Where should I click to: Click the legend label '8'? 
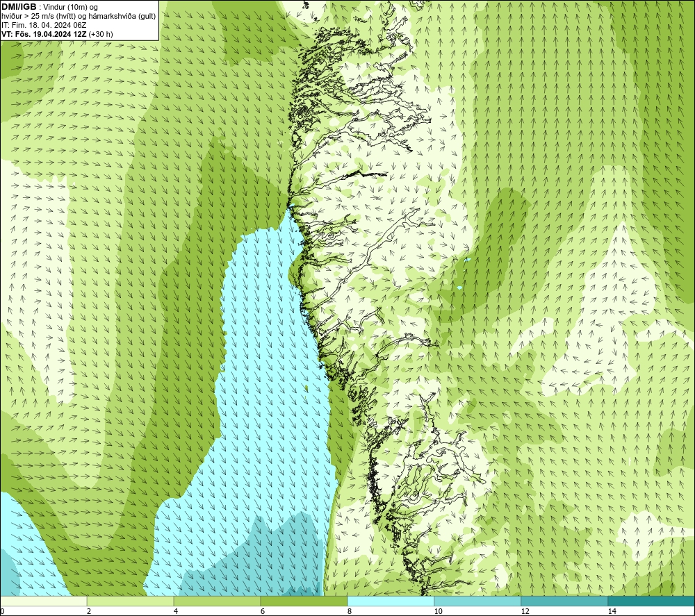(x=350, y=611)
